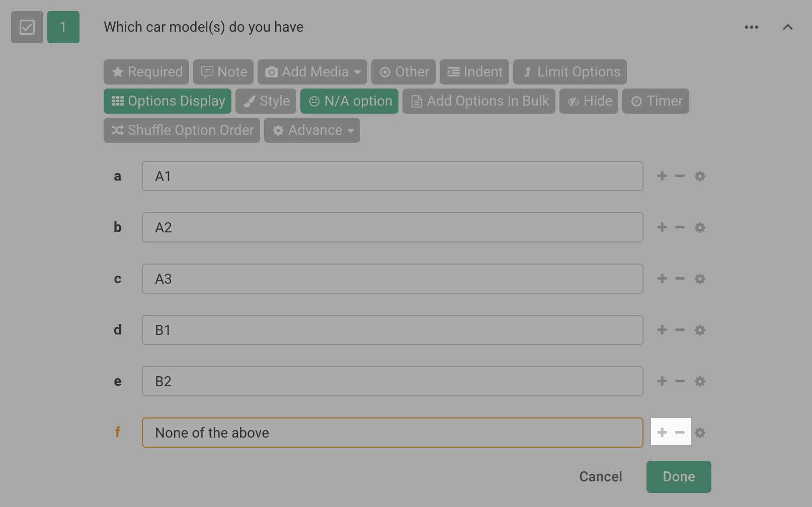
Task: Click Cancel to discard changes
Action: coord(600,476)
